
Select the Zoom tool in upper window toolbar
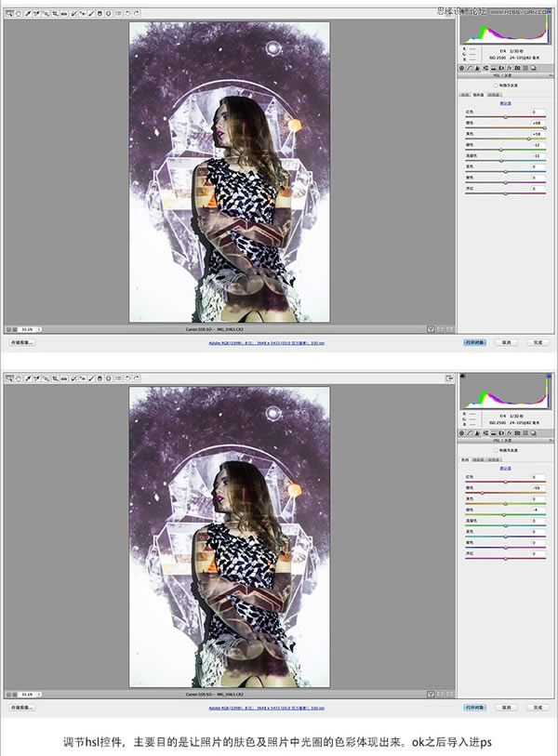[x=9, y=14]
